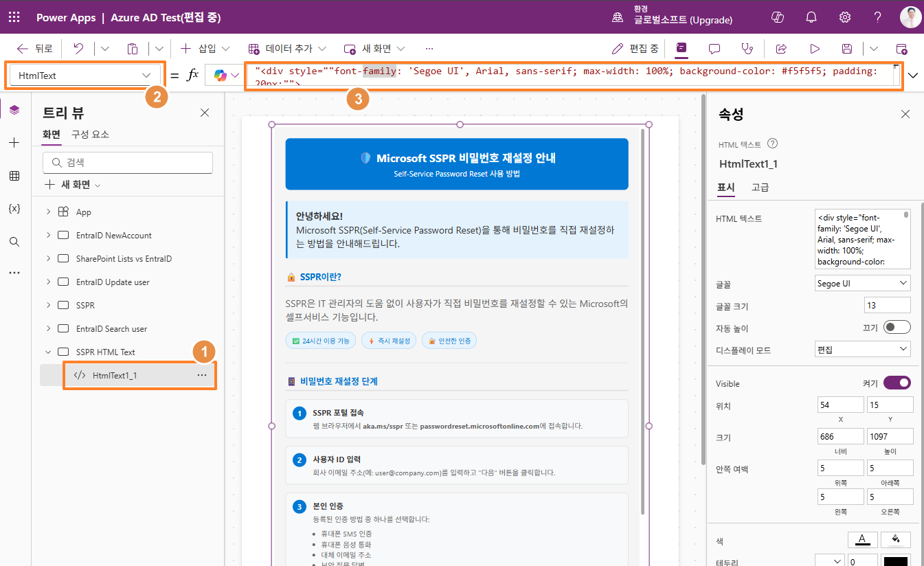
Task: Open help question mark in header
Action: point(878,17)
